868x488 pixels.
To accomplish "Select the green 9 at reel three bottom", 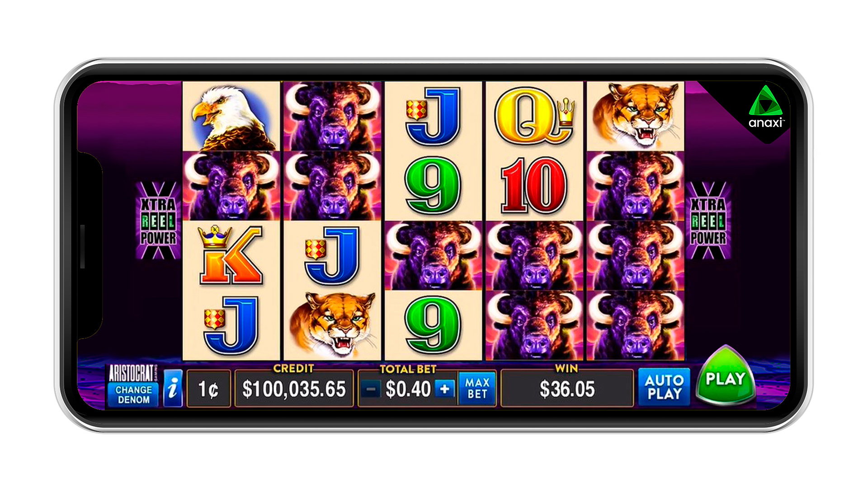I will point(433,325).
